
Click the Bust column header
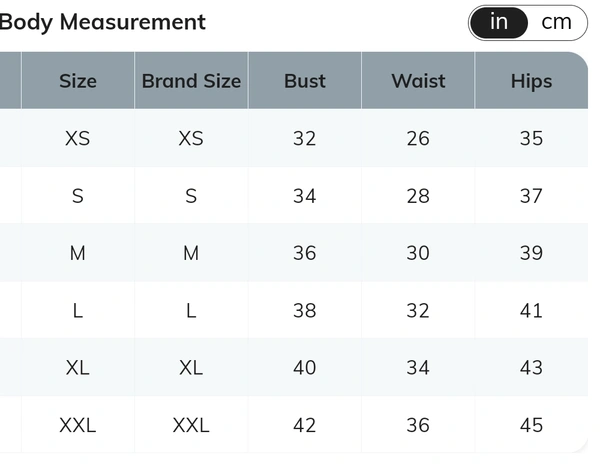(x=304, y=81)
